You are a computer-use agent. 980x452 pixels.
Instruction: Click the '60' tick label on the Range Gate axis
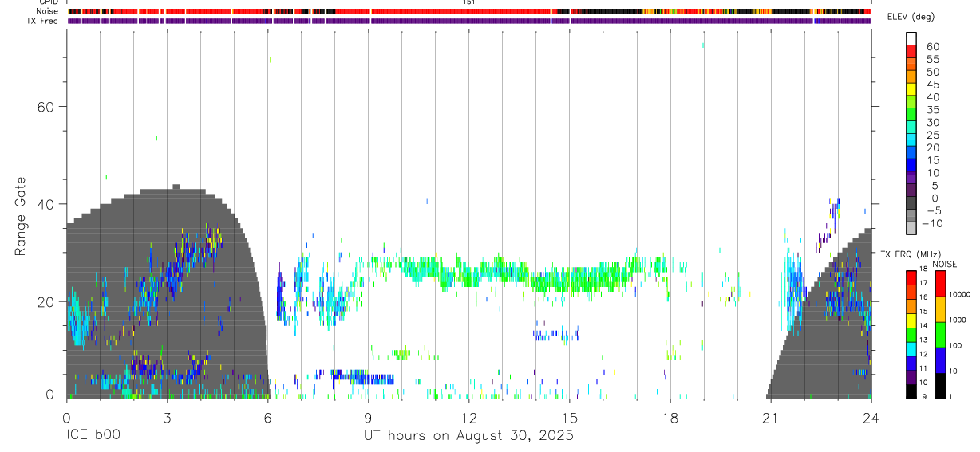(x=45, y=107)
